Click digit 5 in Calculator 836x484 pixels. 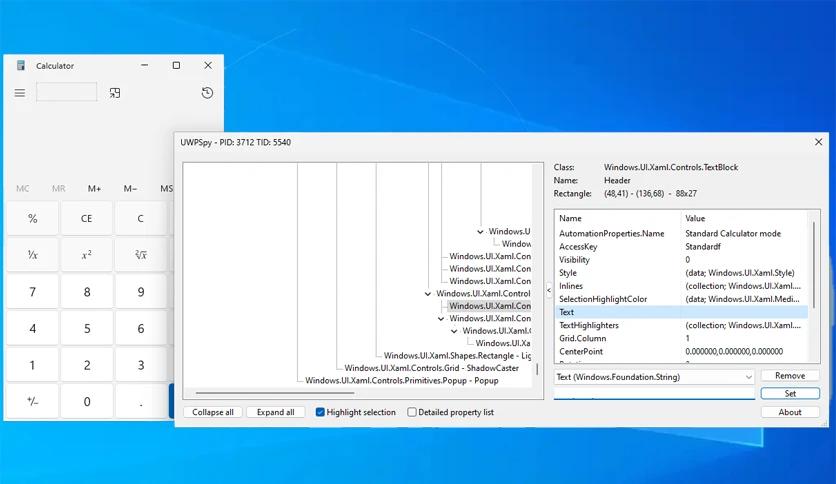coord(86,328)
